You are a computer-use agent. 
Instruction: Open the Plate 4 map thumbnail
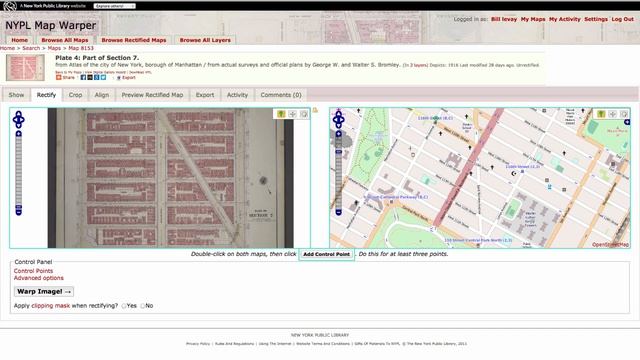click(25, 68)
